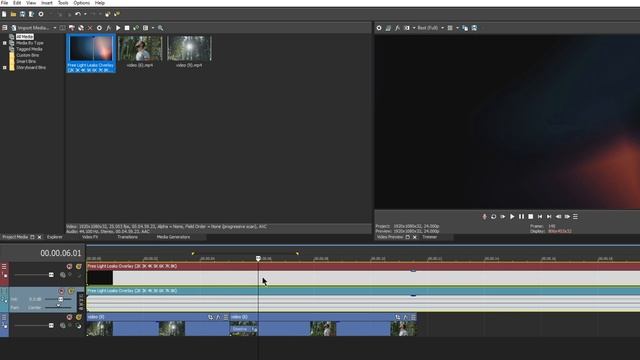Save the project using the disk icon

click(x=22, y=14)
